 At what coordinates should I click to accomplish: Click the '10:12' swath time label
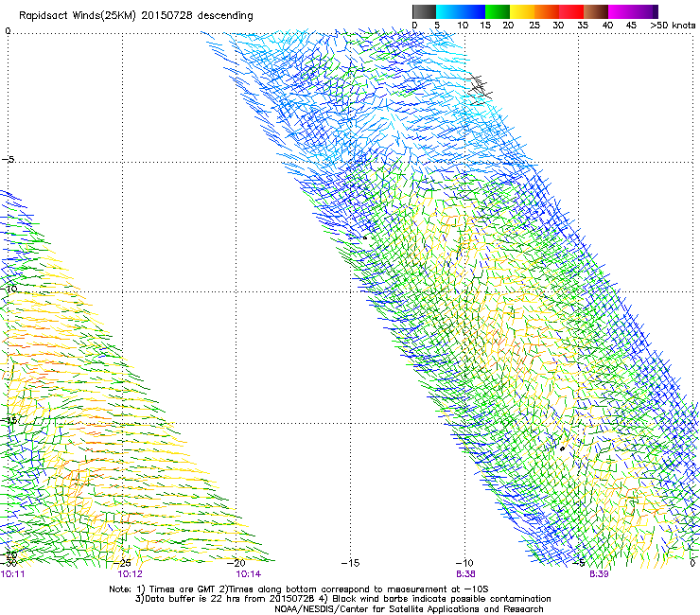130,574
